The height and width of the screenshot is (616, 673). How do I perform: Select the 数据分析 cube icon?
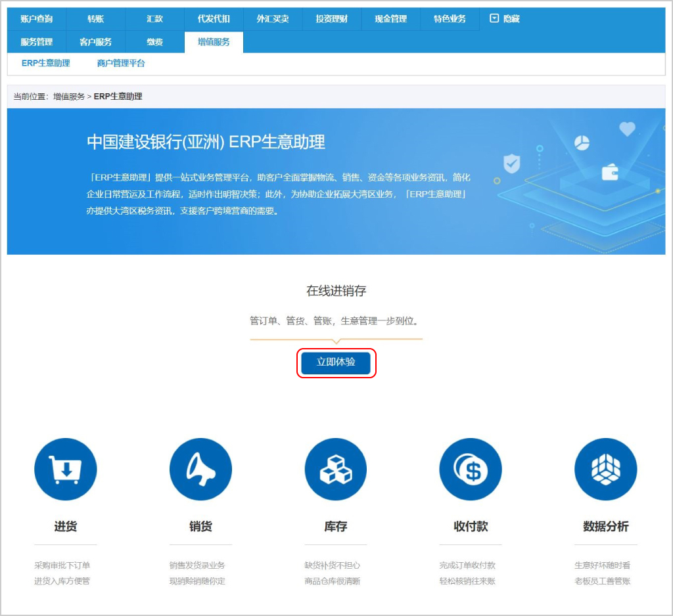[605, 469]
